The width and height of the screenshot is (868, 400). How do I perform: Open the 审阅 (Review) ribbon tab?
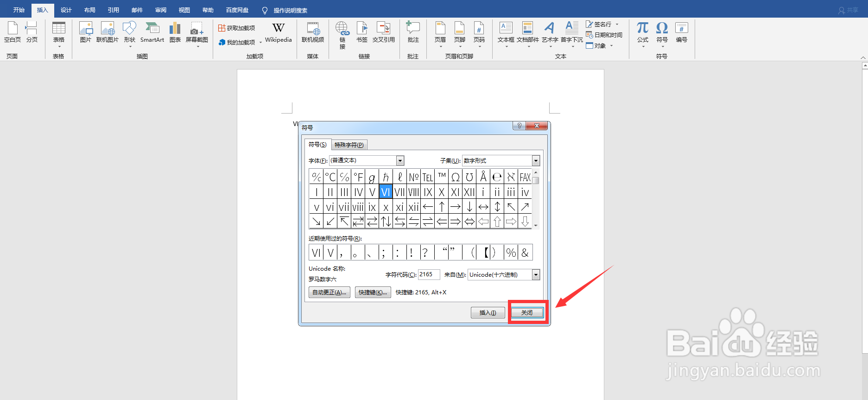coord(161,10)
